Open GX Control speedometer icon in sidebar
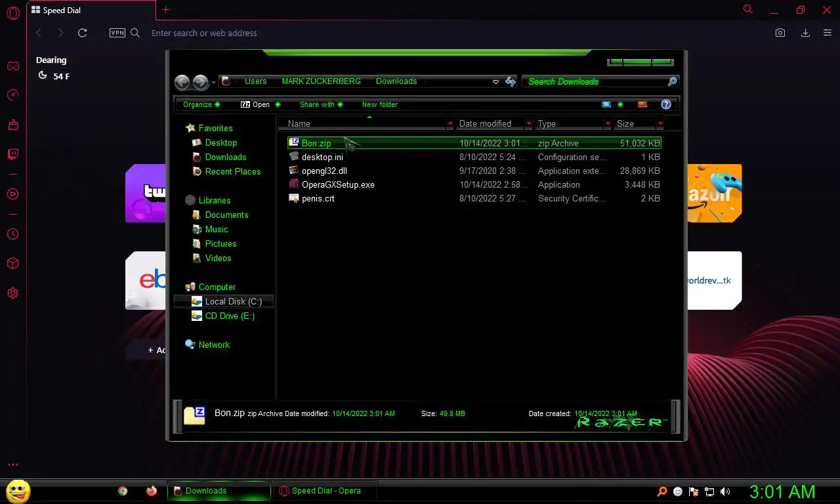This screenshot has width=840, height=504. click(x=12, y=95)
